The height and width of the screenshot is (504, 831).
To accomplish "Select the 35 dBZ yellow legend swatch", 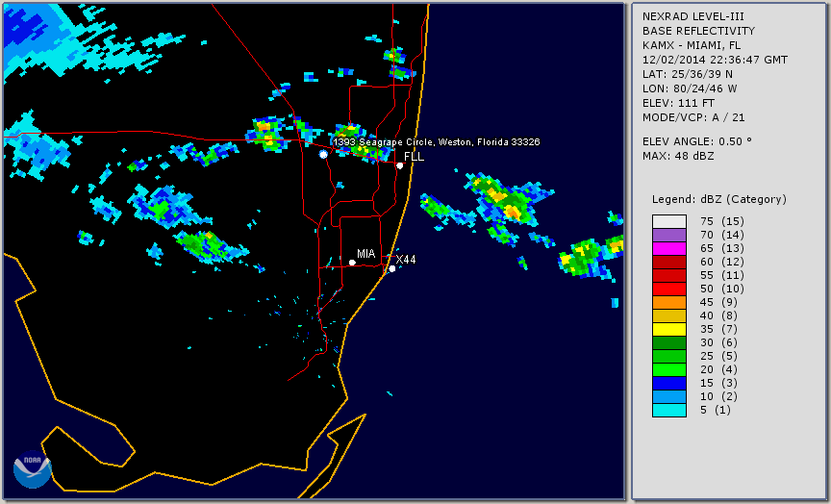I will click(x=669, y=329).
